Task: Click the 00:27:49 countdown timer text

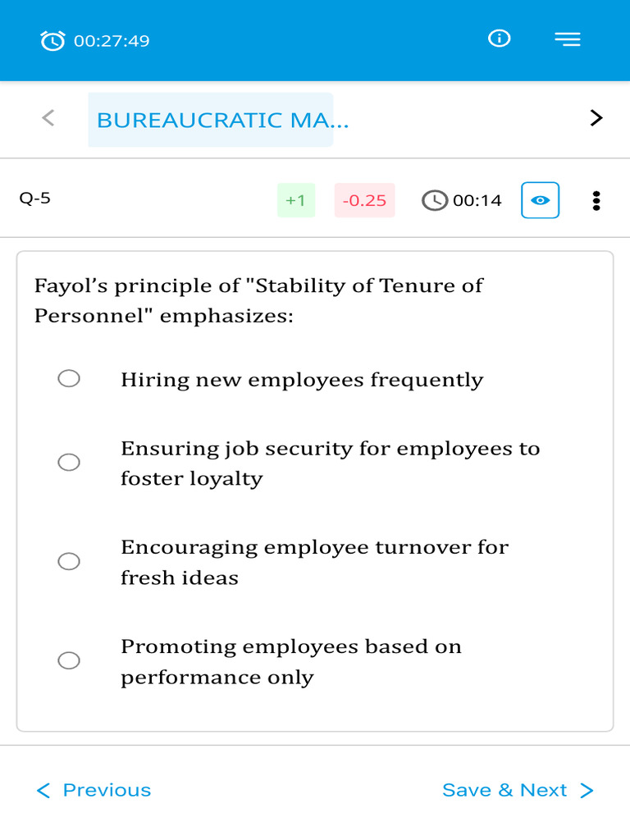Action: pyautogui.click(x=112, y=41)
